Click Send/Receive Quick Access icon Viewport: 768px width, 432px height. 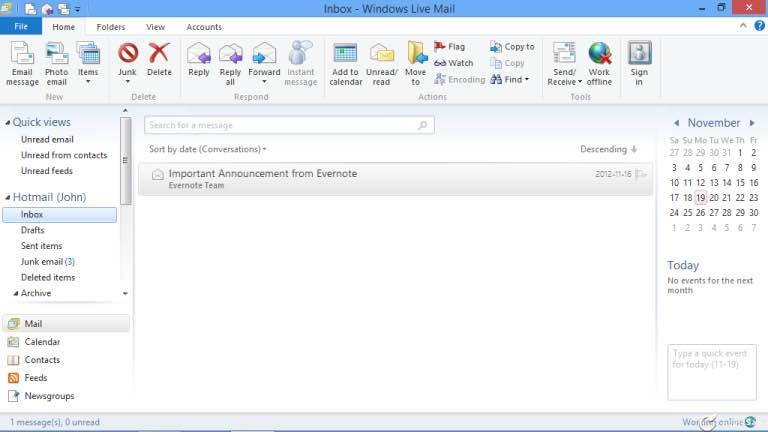tap(64, 9)
